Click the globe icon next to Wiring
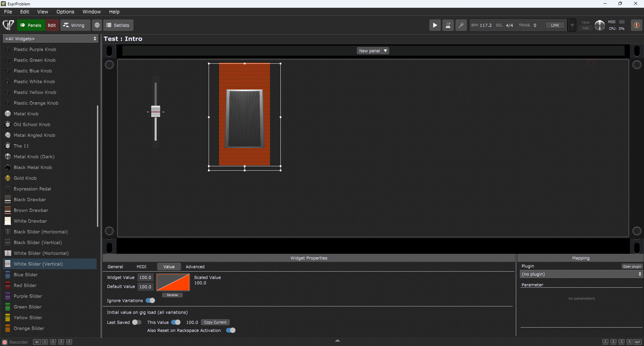644x346 pixels. (x=97, y=25)
